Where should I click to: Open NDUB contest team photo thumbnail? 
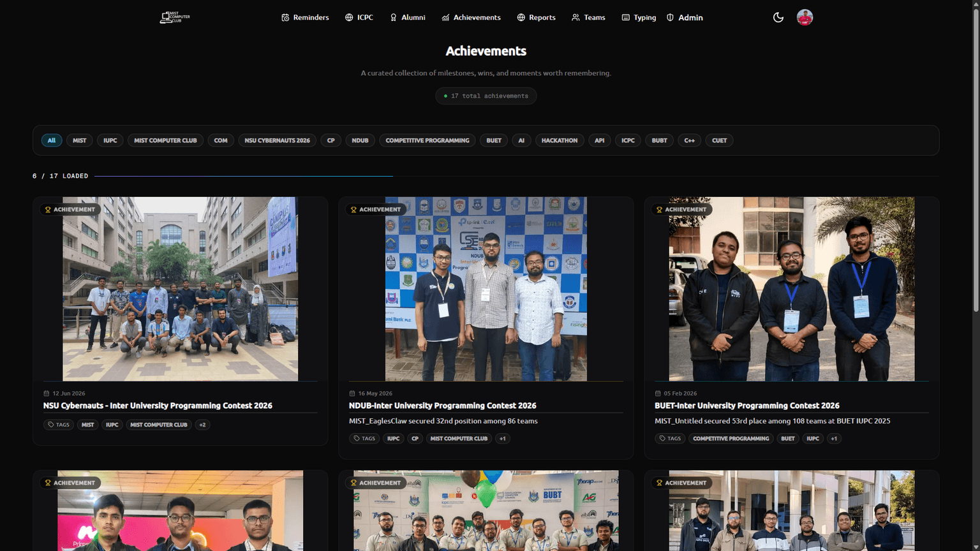(x=486, y=289)
